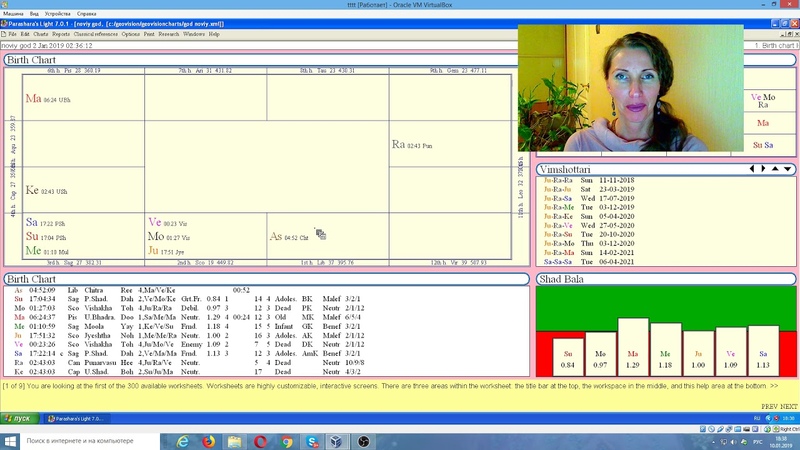Open OBS Studio from host taskbar
The image size is (800, 450).
(x=363, y=441)
